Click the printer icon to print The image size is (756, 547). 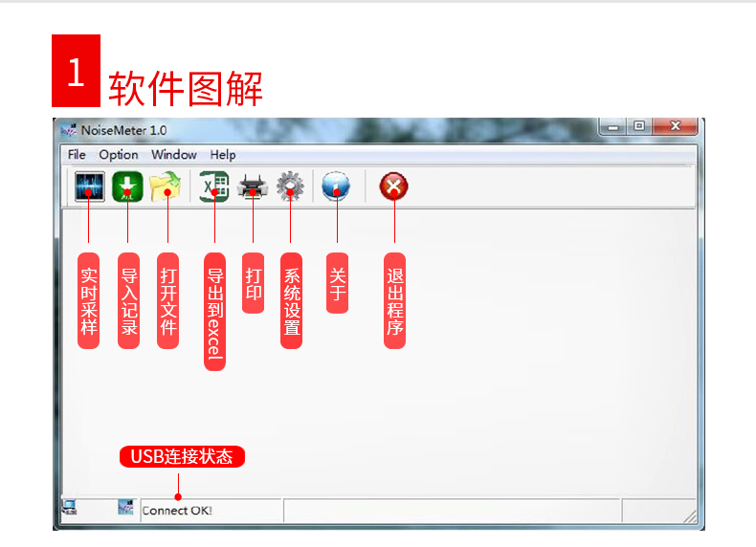253,187
